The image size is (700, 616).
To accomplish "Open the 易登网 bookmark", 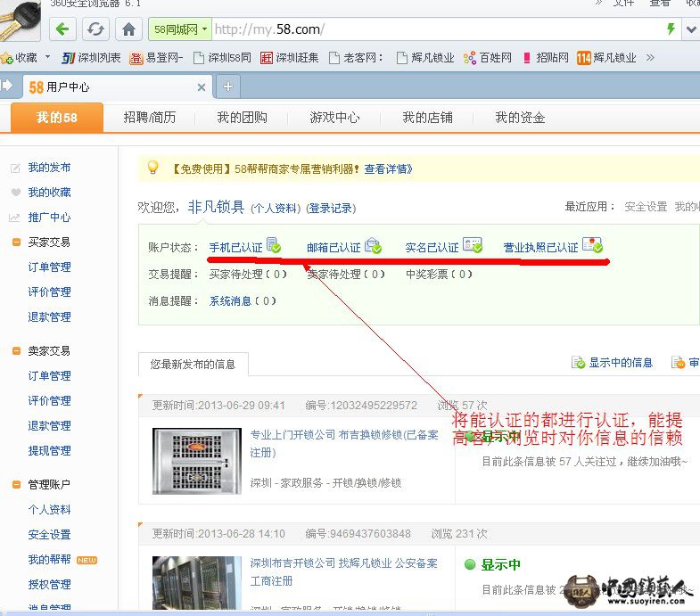I will tap(156, 58).
